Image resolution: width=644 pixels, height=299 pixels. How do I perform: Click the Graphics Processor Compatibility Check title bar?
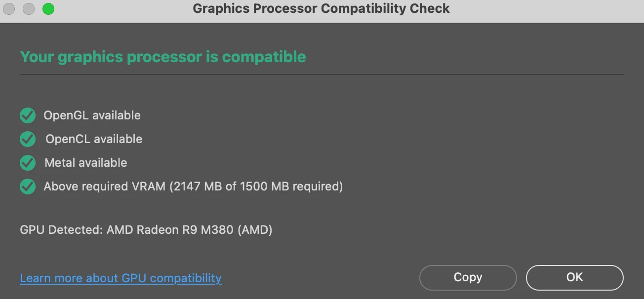click(321, 8)
